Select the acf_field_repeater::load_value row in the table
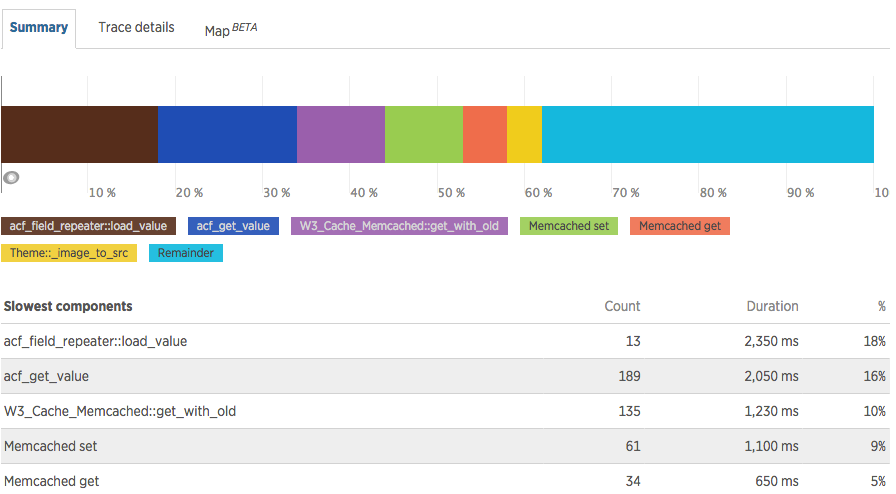Viewport: 896px width, 494px height. point(95,341)
